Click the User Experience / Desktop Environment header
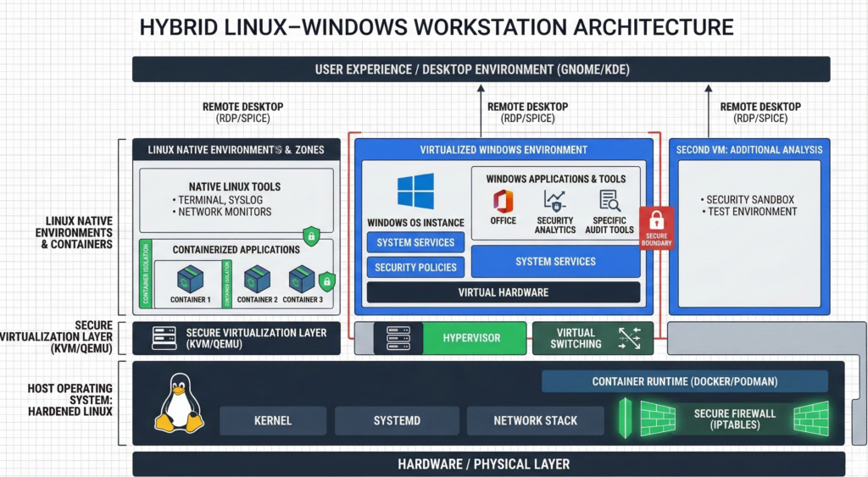 [x=481, y=69]
